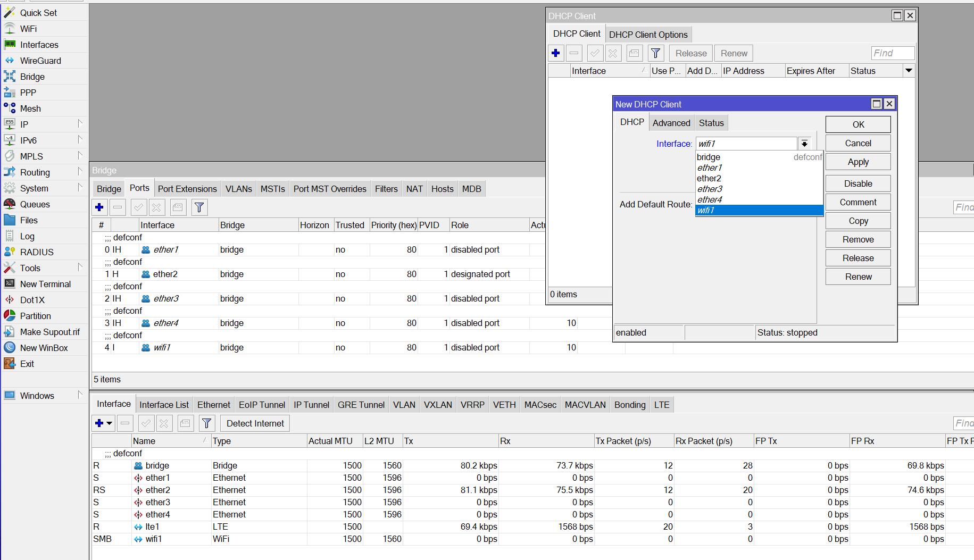Viewport: 974px width, 560px height.
Task: Click Find field in DHCP Client window
Action: [893, 53]
